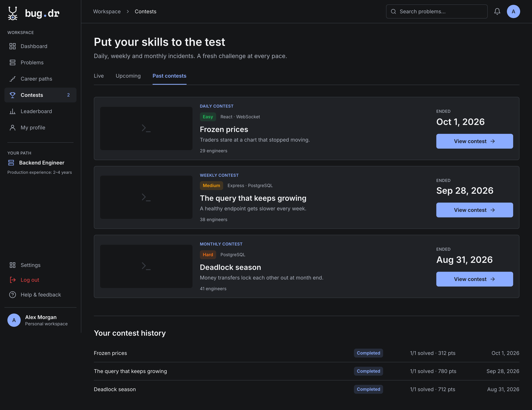The width and height of the screenshot is (532, 410).
Task: Select the Past contests tab
Action: pos(169,76)
